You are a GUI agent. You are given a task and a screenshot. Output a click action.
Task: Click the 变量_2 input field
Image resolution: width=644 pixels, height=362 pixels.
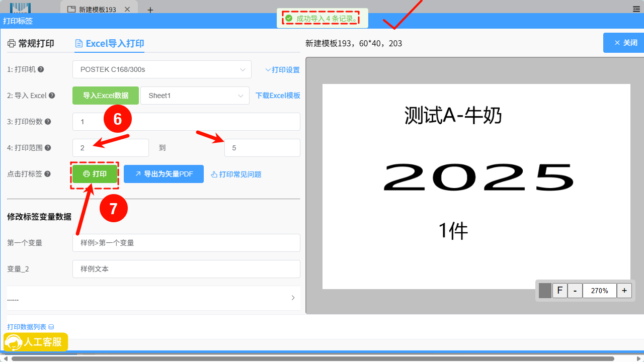186,269
